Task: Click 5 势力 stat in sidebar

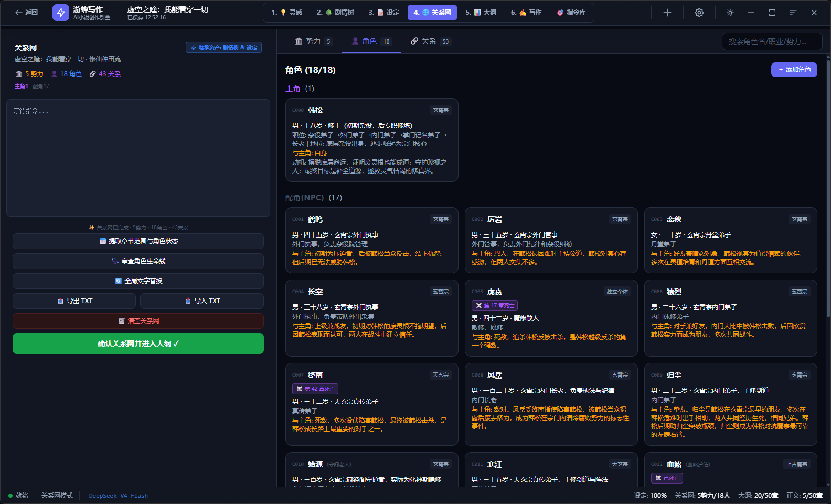Action: [30, 74]
